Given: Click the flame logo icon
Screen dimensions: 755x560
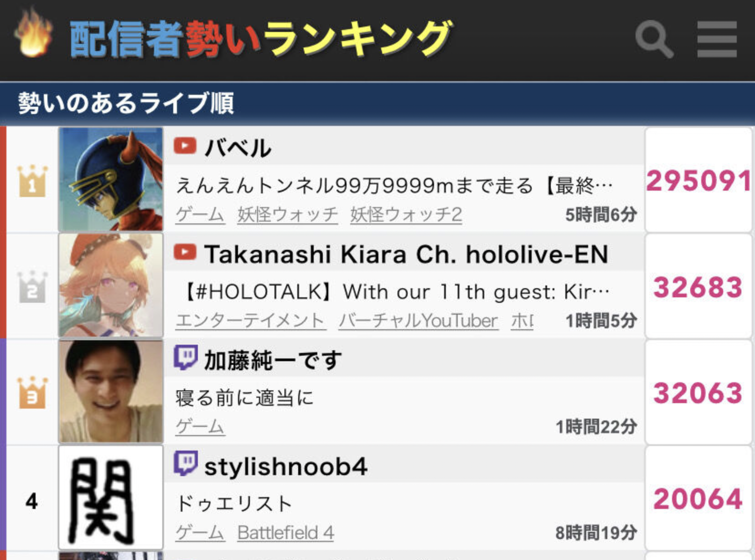Looking at the screenshot, I should [x=33, y=33].
